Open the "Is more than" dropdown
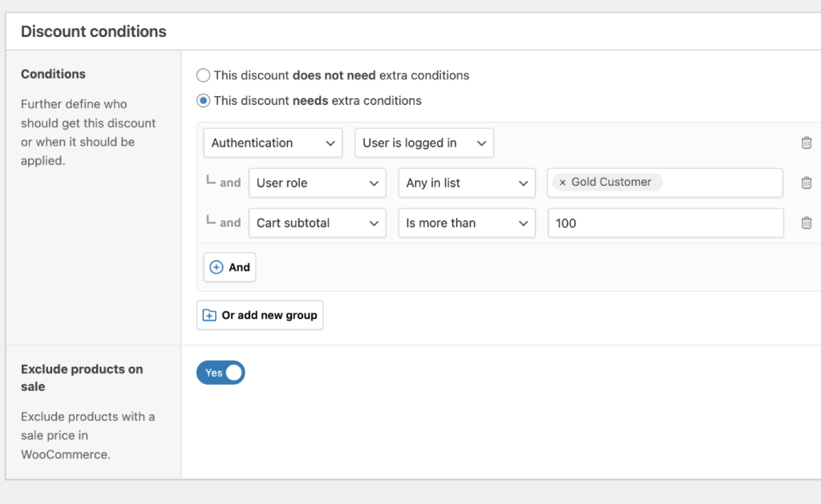 466,223
